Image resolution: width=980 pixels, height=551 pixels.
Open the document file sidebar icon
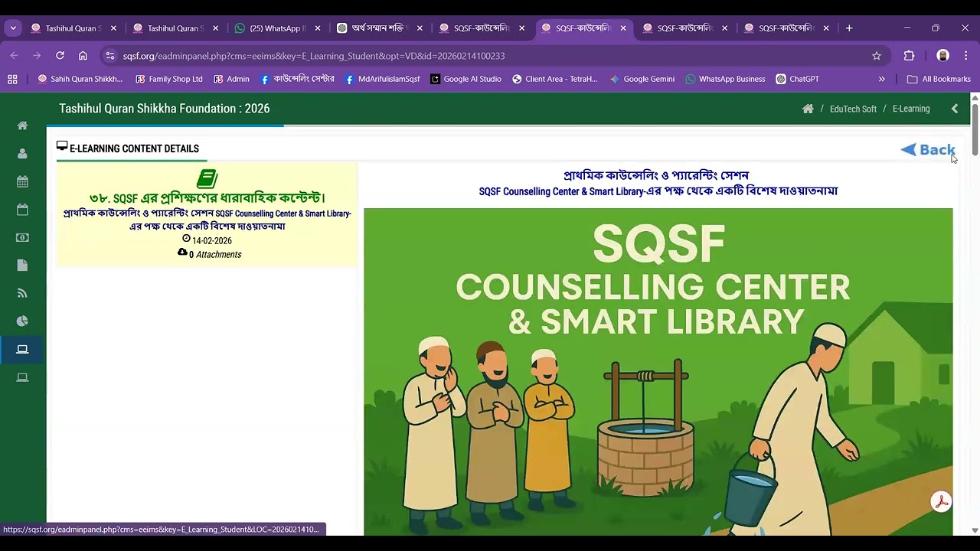pos(22,266)
